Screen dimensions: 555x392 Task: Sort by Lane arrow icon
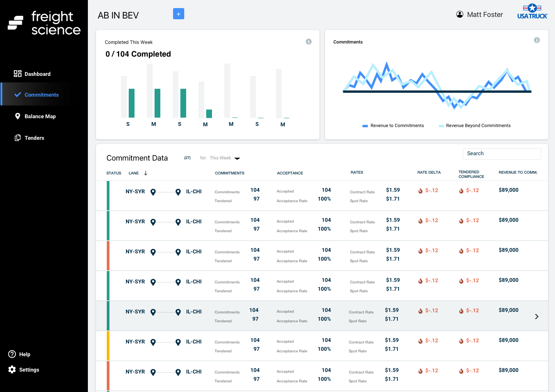click(x=146, y=173)
